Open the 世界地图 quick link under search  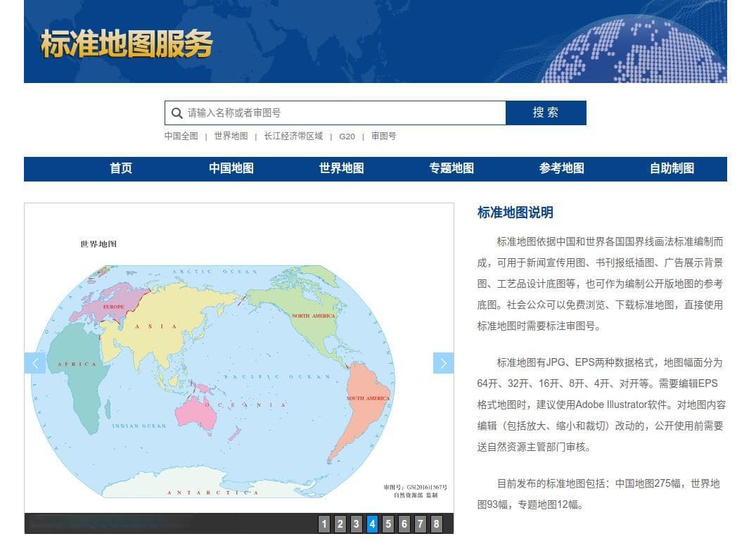pos(231,136)
